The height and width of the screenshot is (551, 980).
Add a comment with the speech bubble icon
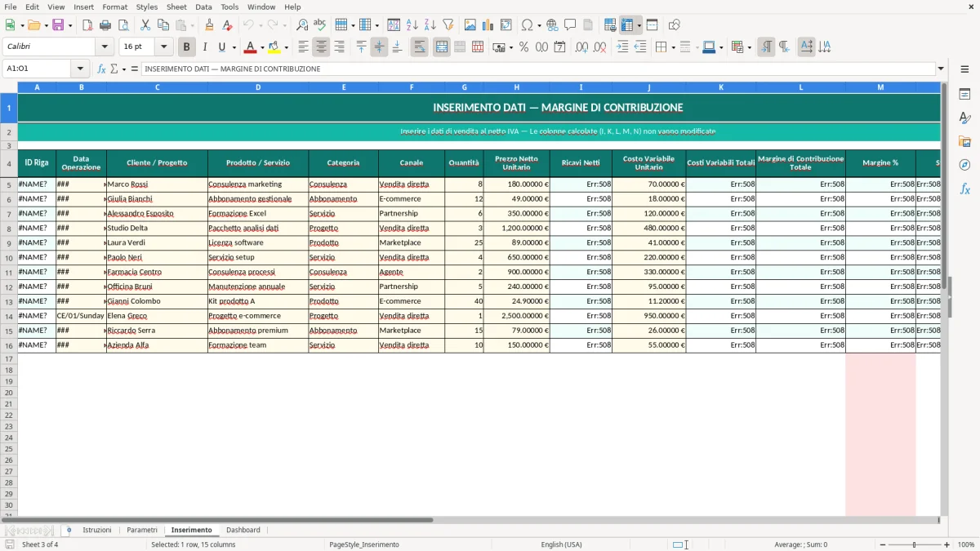tap(570, 24)
